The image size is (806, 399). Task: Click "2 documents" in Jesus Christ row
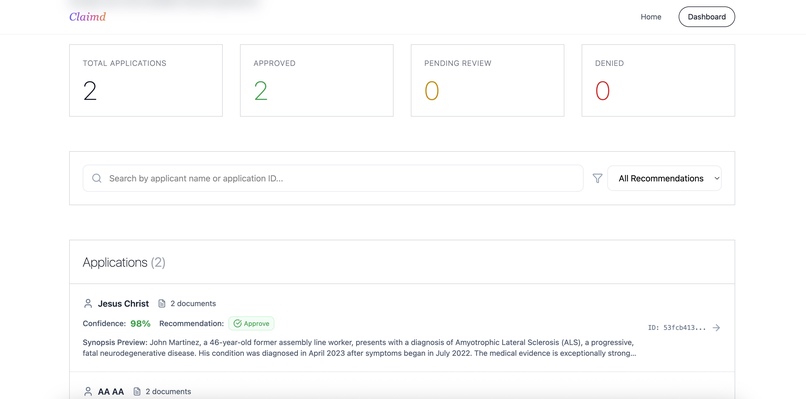tap(193, 303)
